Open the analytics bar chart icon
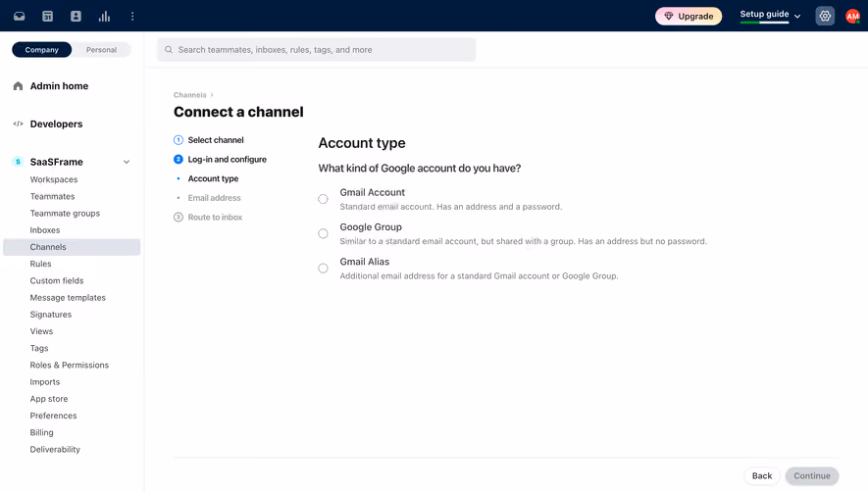 pyautogui.click(x=104, y=16)
